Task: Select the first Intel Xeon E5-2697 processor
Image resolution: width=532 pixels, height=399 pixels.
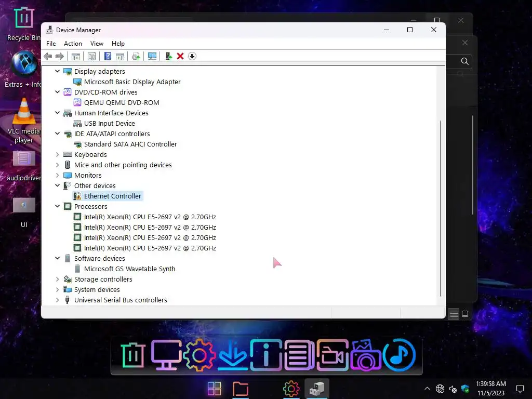Action: tap(150, 217)
